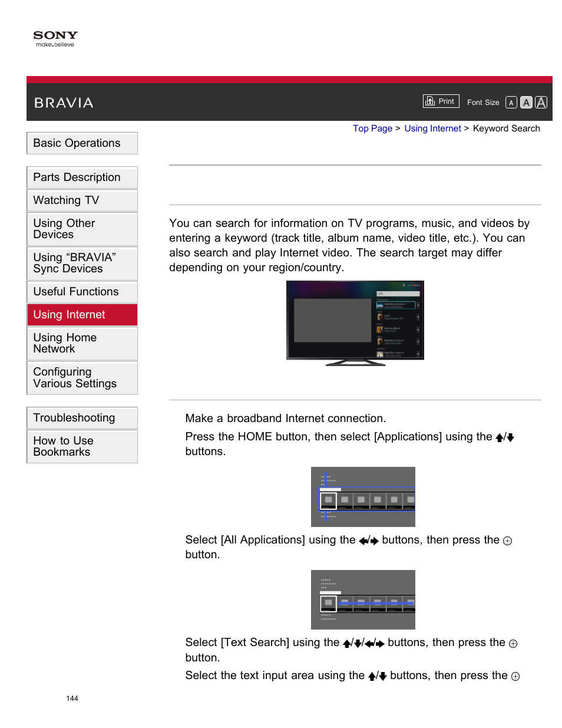Image resolution: width=562 pixels, height=728 pixels.
Task: Click the page number 144
Action: (x=72, y=699)
